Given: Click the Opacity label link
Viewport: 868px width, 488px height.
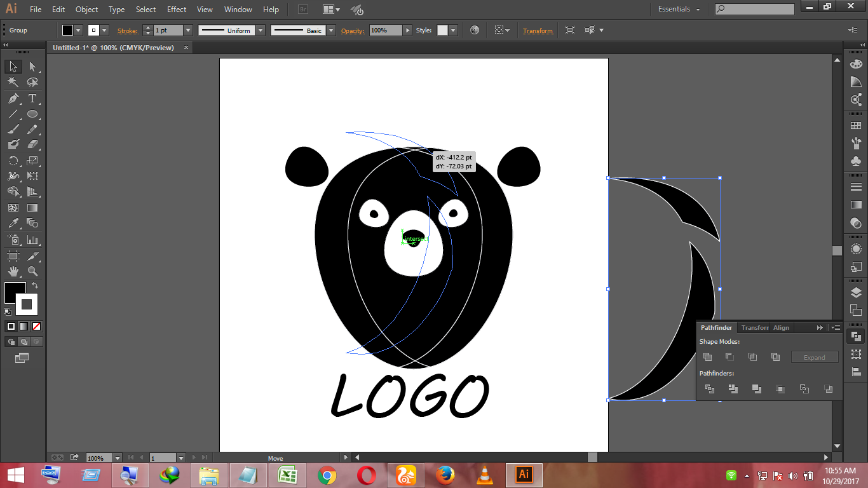Looking at the screenshot, I should pos(353,30).
